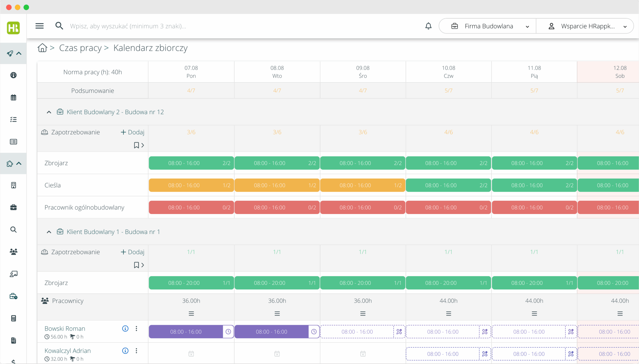This screenshot has height=364, width=639.
Task: Open three-dot menu for Kowalczyl Adrian
Action: click(x=136, y=351)
